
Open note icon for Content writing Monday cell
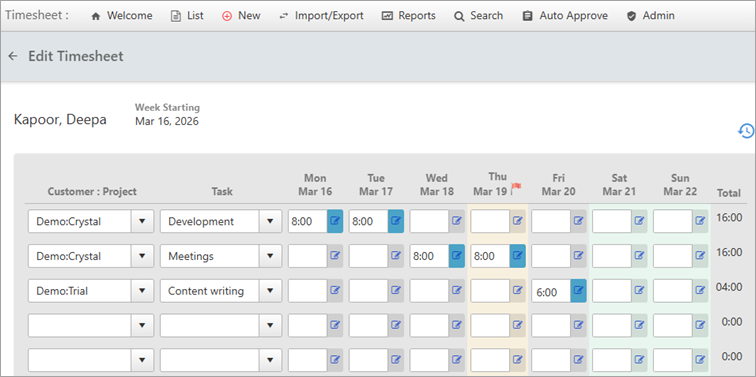pos(335,291)
